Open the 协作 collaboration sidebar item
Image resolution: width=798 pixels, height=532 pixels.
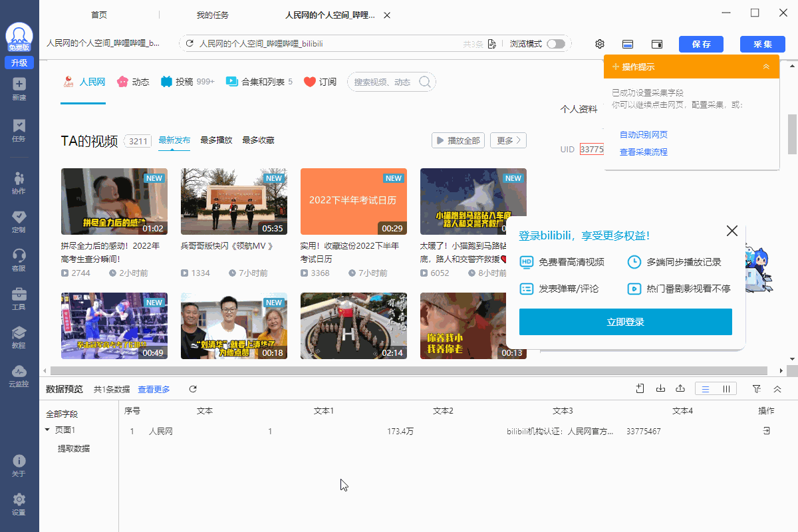[19, 183]
